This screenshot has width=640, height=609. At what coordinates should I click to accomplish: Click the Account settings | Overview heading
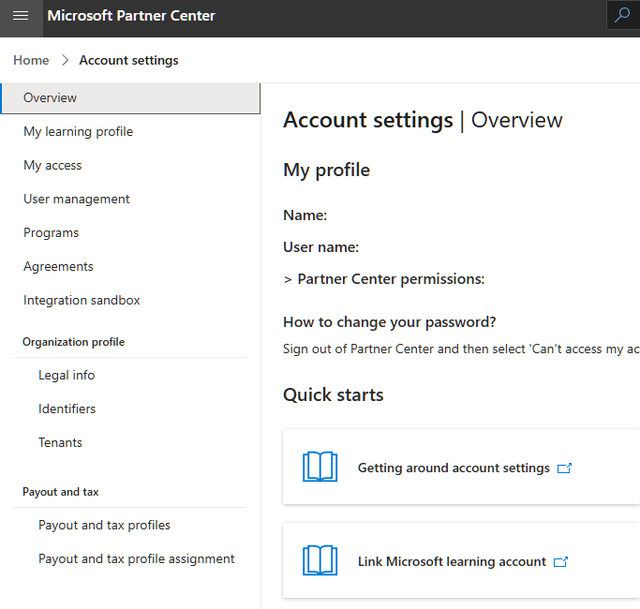coord(423,120)
